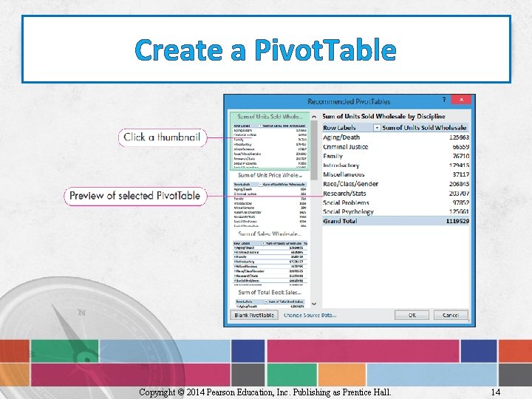Click the Introductory row in preview

395,166
